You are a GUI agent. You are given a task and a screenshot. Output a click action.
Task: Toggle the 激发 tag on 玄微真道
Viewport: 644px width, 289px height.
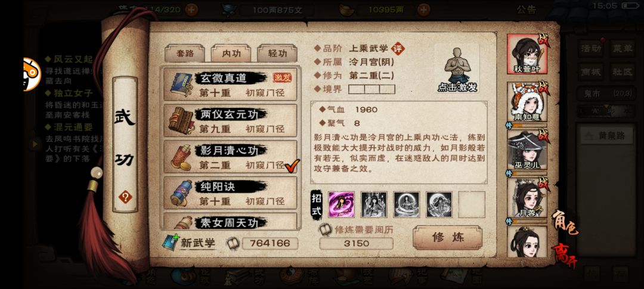pos(283,77)
